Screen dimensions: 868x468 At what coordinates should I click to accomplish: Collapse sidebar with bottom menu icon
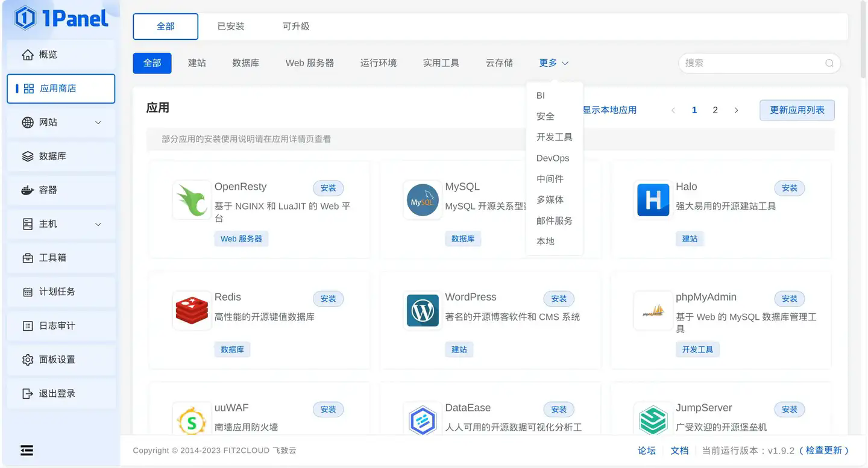pos(27,451)
